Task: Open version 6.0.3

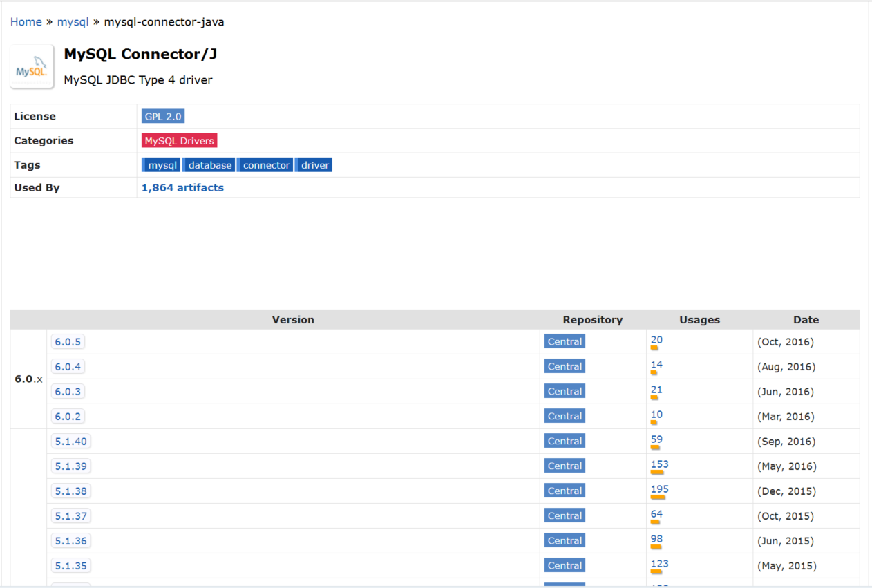Action: pos(68,392)
